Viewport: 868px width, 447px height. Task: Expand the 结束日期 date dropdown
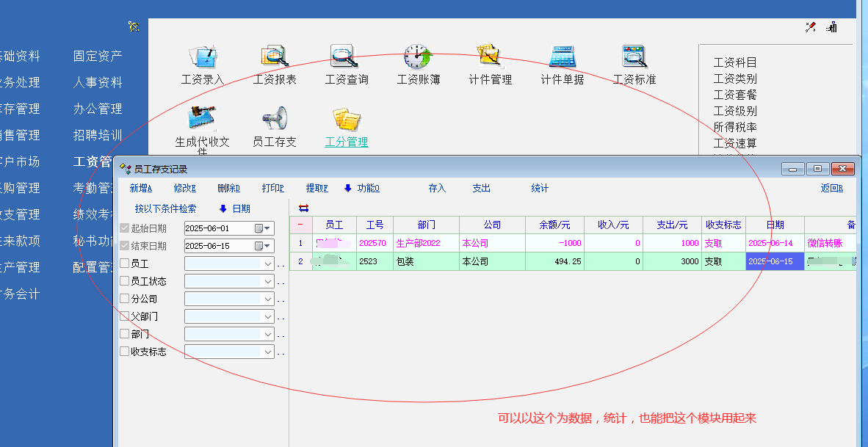tap(268, 246)
